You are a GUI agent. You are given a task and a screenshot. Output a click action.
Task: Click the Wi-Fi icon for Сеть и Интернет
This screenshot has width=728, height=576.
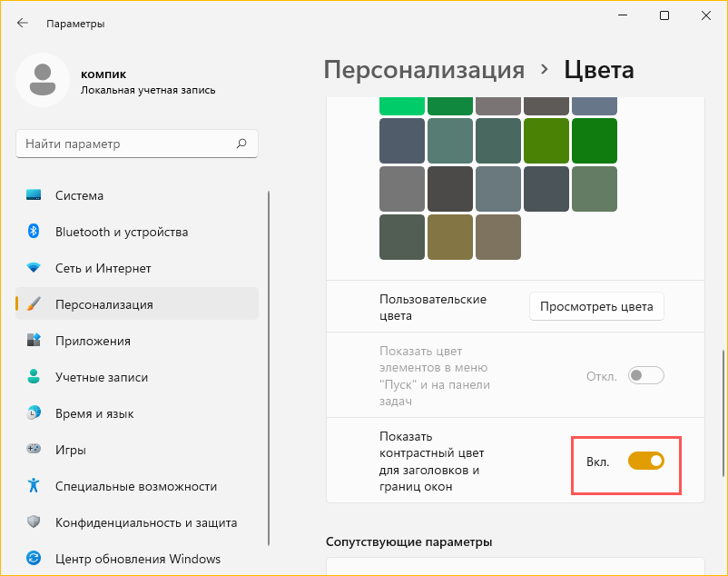pos(34,268)
